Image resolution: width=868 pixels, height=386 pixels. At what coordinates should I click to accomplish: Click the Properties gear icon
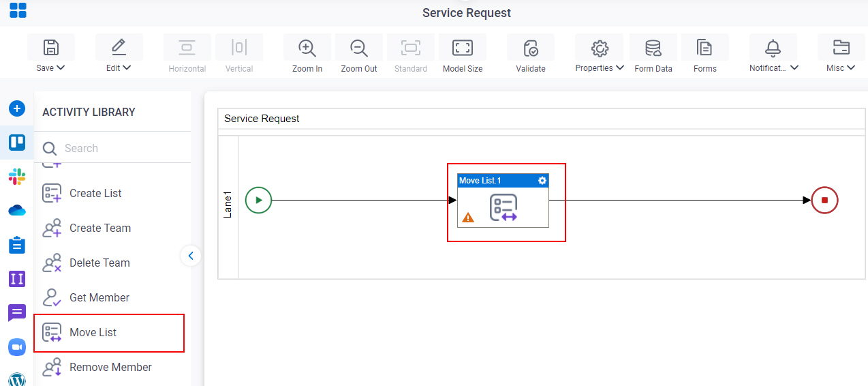(x=600, y=48)
